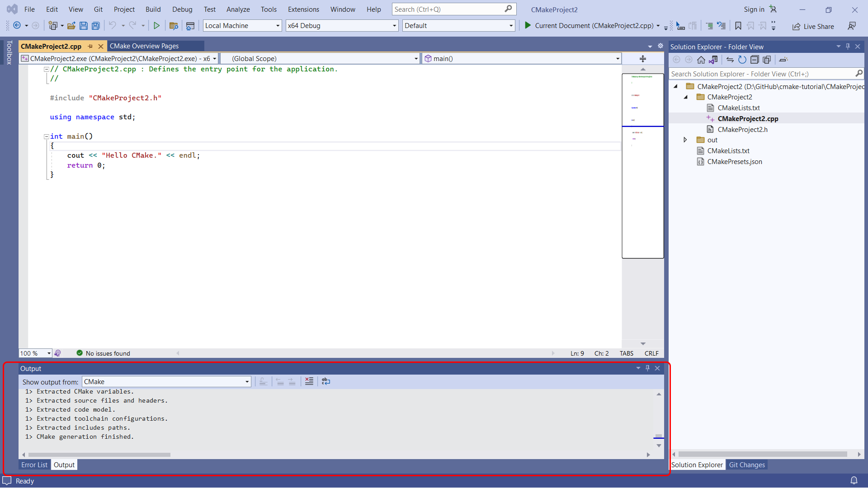Click the Find in Files toolbar icon
The height and width of the screenshot is (488, 868).
tap(173, 26)
